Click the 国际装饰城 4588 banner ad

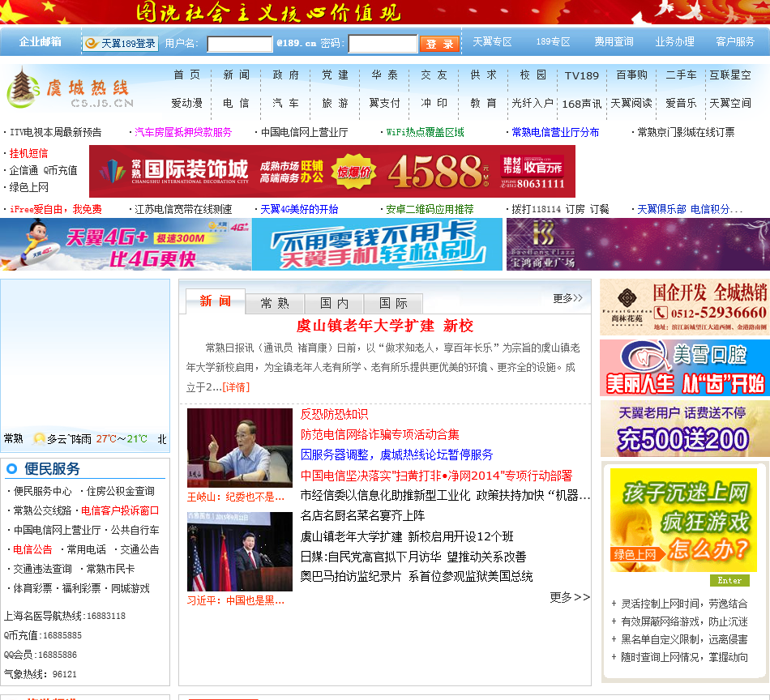pyautogui.click(x=332, y=171)
